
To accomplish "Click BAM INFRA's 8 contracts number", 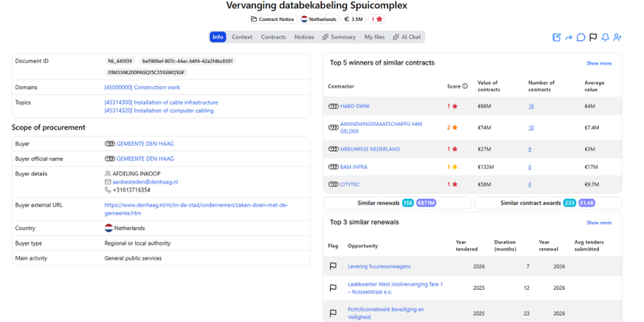I will coord(530,167).
